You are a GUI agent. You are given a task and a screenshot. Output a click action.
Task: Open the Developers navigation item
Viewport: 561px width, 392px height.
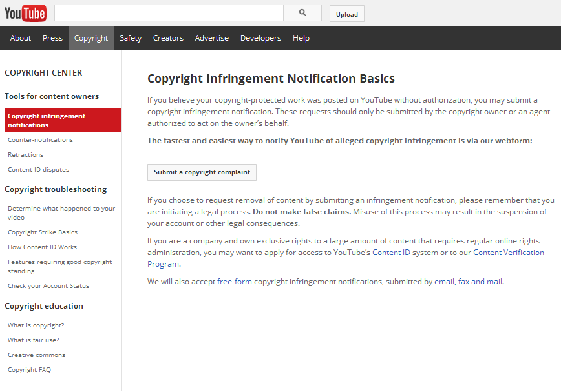(260, 38)
